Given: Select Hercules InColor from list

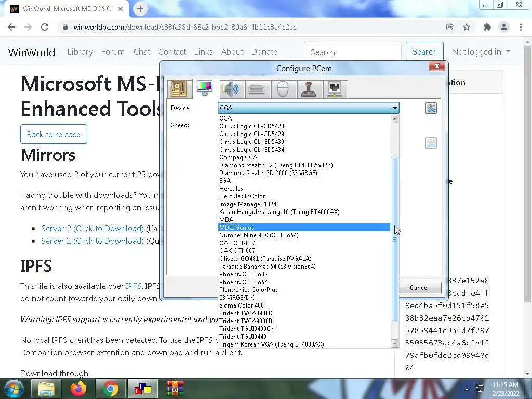Looking at the screenshot, I should point(304,196).
